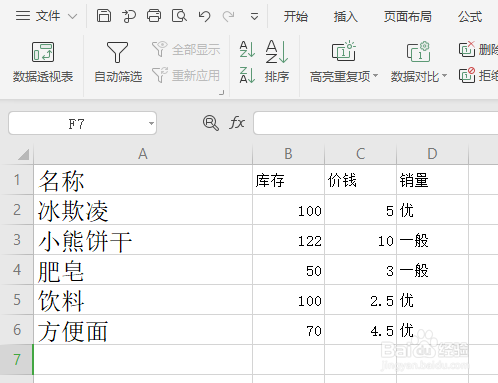Expand the 文件 dropdown arrow

[72, 16]
